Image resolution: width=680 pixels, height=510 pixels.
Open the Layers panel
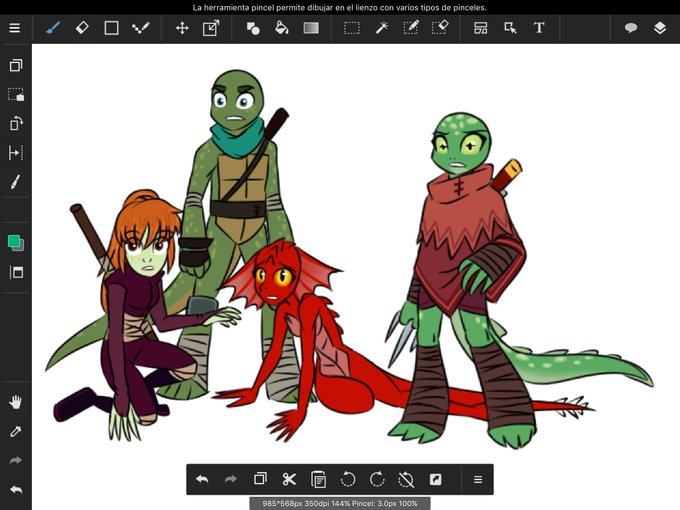660,28
